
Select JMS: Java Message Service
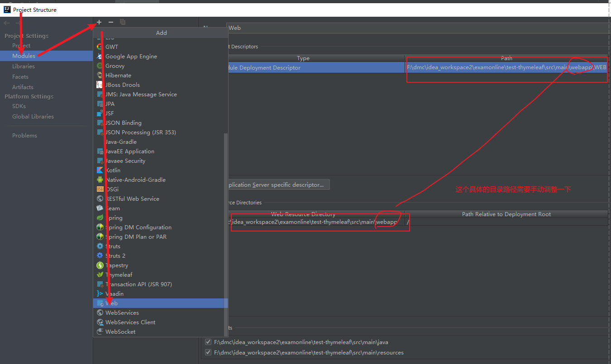tap(160, 94)
